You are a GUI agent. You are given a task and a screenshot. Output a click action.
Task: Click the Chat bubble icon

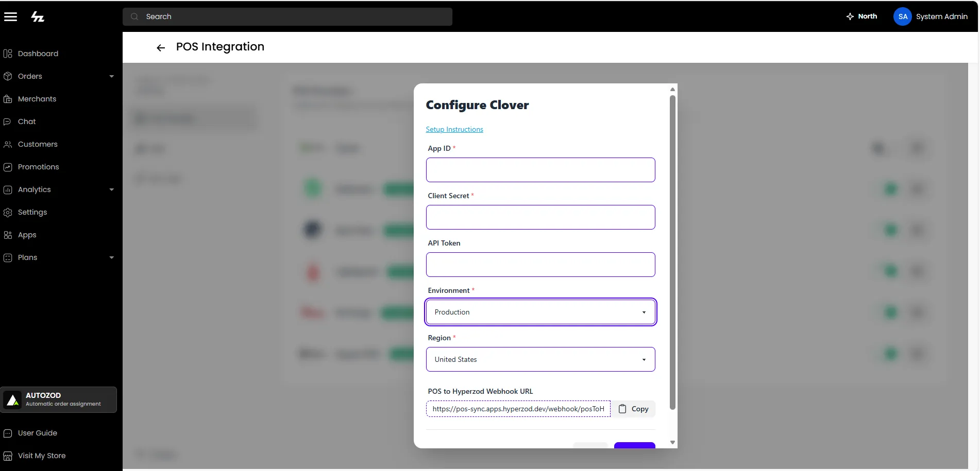(x=8, y=121)
